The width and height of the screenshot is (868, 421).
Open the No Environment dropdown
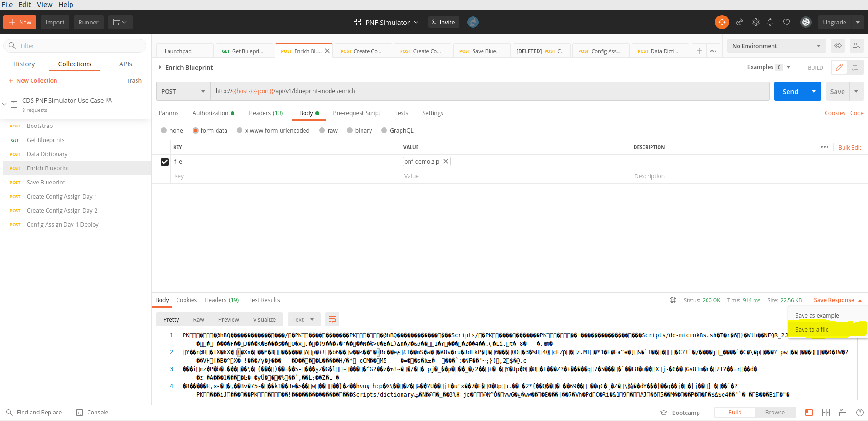click(777, 46)
